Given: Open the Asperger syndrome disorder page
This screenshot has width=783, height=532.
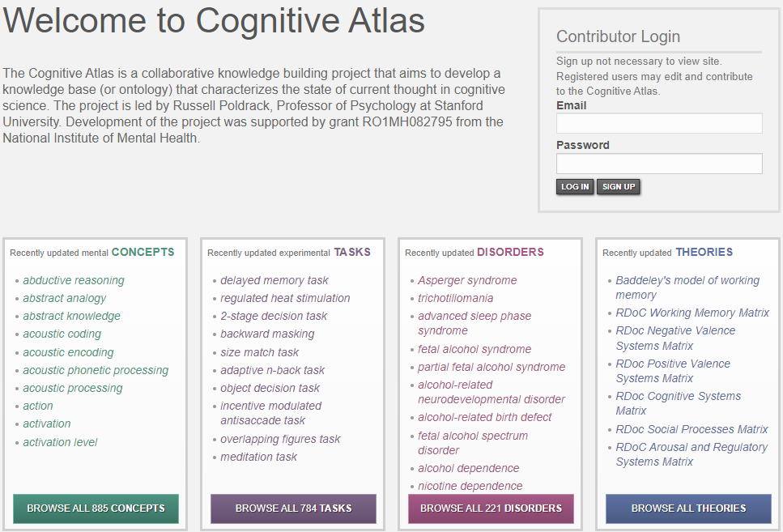Looking at the screenshot, I should 466,279.
